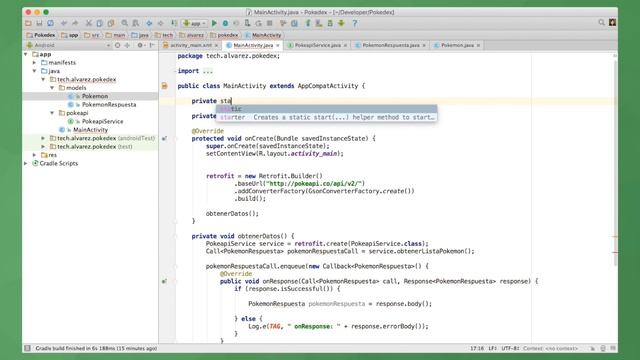640x360 pixels.
Task: Collapse the java folder
Action: [x=34, y=71]
